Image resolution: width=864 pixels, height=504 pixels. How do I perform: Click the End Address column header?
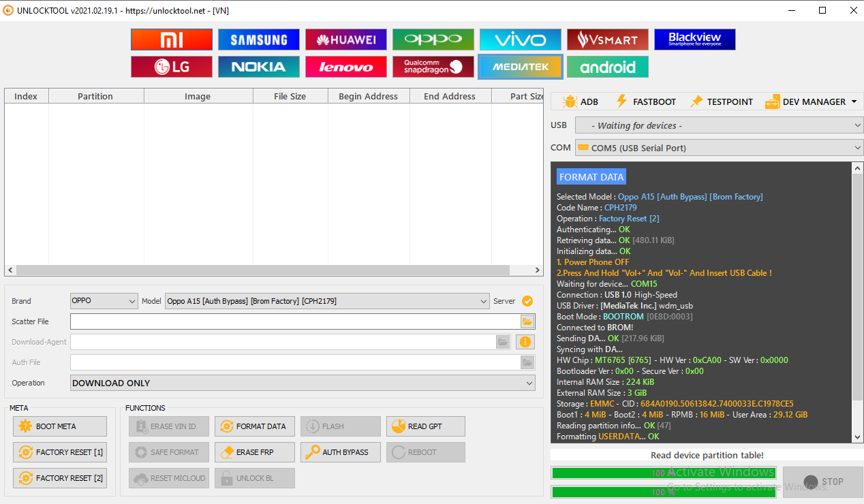[x=450, y=96]
